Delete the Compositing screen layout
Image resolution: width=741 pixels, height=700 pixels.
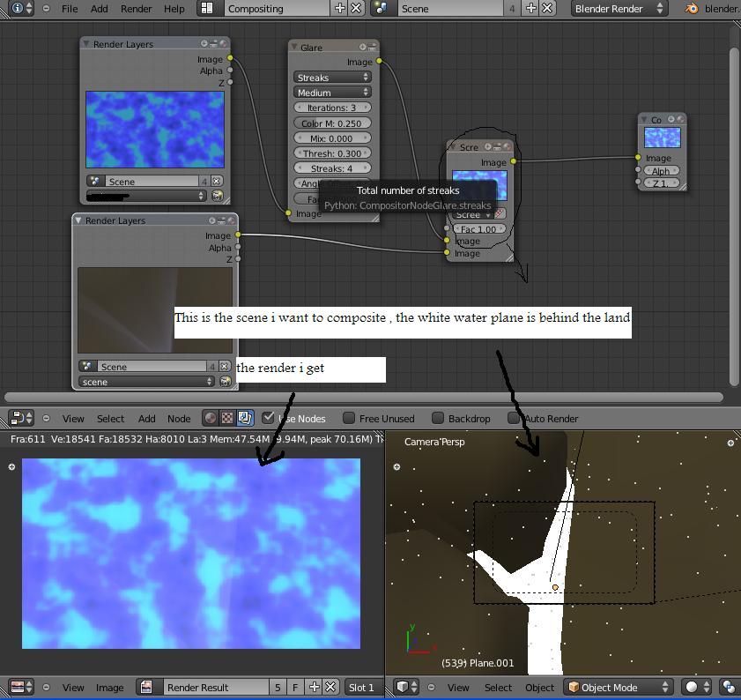coord(356,8)
